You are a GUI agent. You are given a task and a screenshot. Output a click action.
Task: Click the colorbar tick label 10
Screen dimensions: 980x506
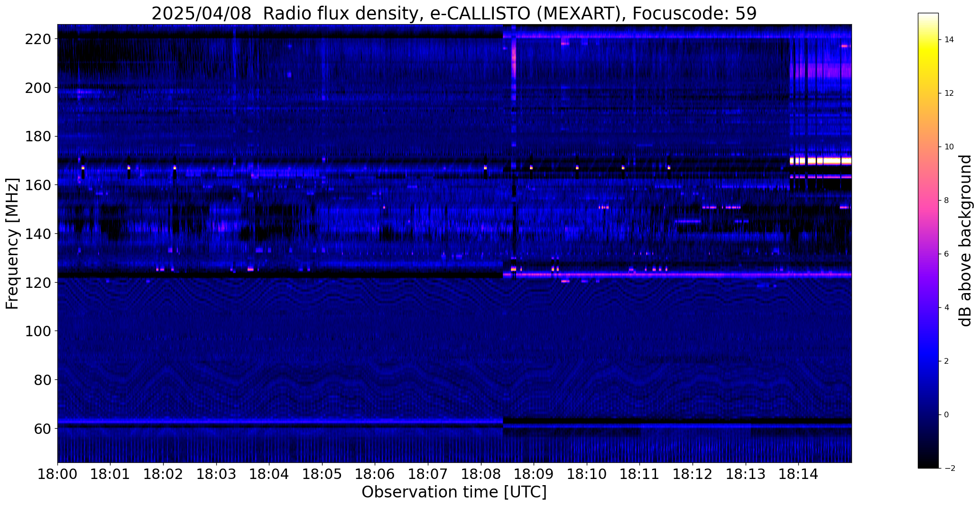tap(949, 147)
